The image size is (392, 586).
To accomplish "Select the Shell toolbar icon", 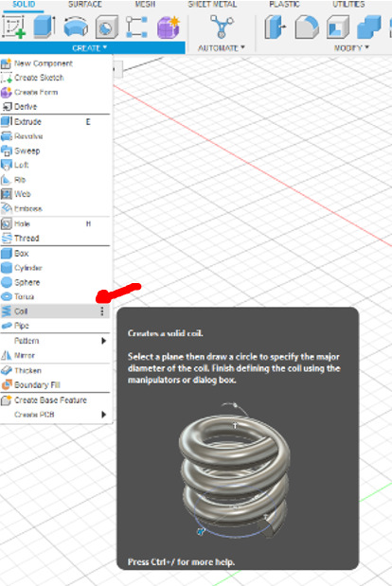I will coord(338,27).
